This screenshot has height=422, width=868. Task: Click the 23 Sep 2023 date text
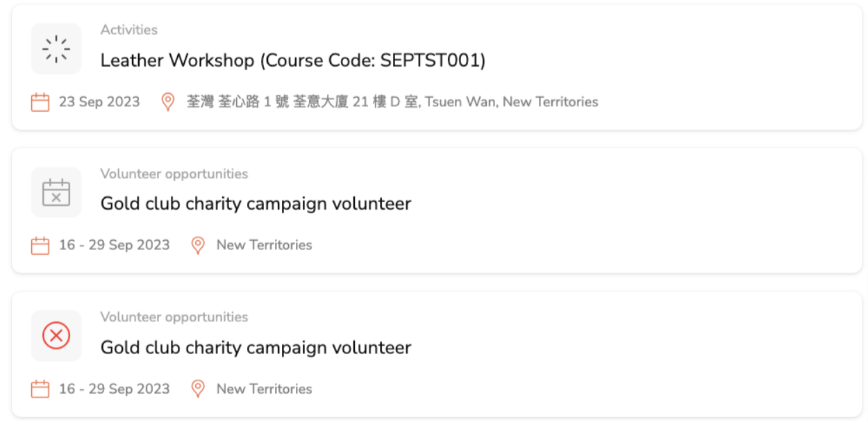[x=99, y=102]
